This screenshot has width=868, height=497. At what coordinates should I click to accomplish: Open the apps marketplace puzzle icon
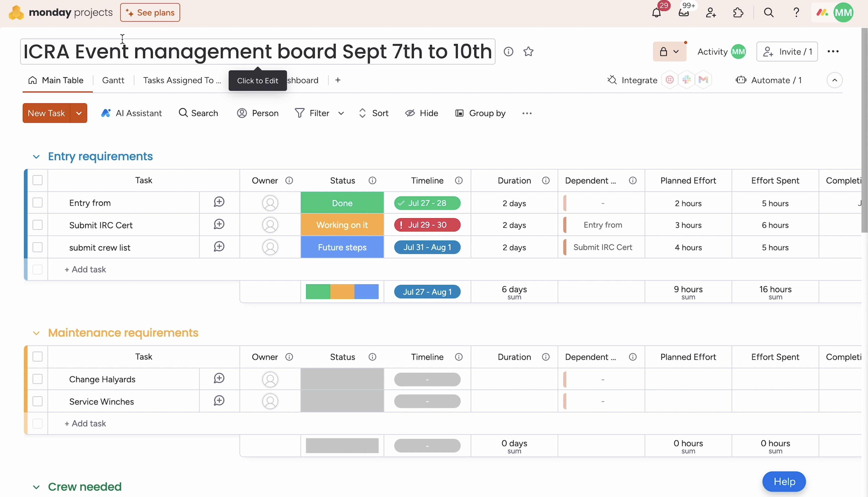pyautogui.click(x=738, y=13)
